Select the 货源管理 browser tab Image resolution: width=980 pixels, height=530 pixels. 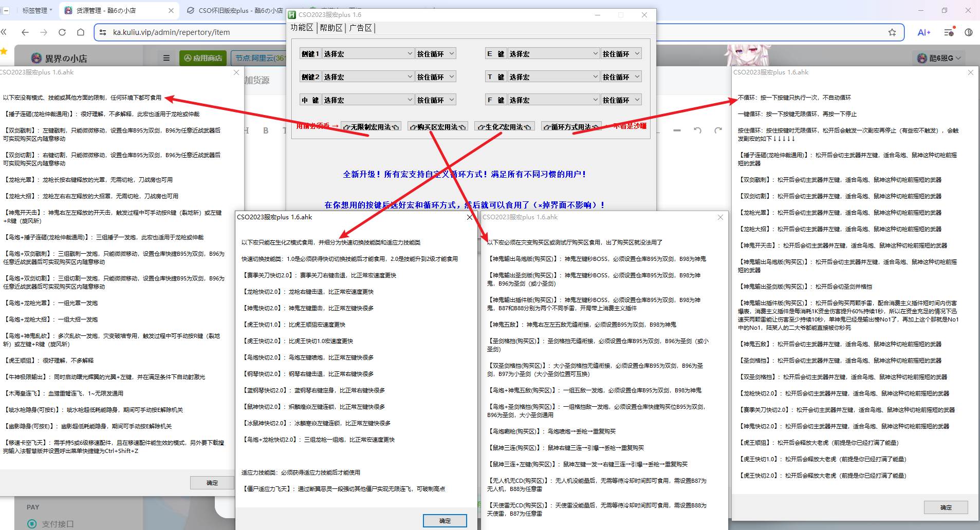click(x=117, y=10)
